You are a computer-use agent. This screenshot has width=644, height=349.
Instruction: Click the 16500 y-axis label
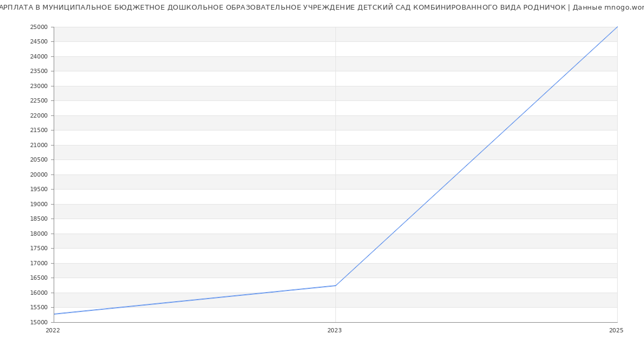coord(39,278)
